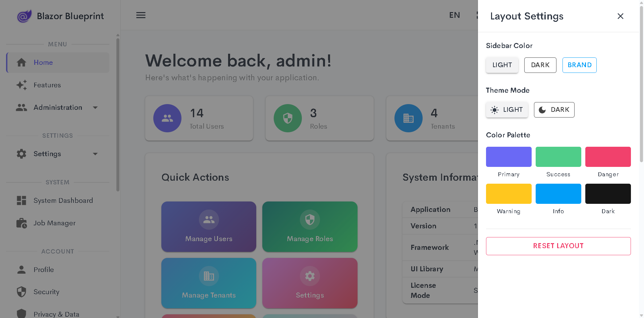Screen dimensions: 644x318
Task: Open the EN language selector
Action: click(x=454, y=15)
